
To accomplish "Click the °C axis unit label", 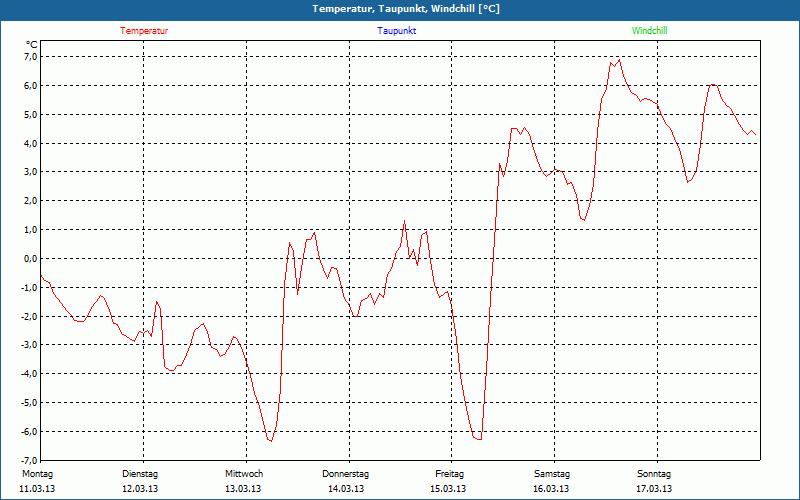I will pos(32,45).
